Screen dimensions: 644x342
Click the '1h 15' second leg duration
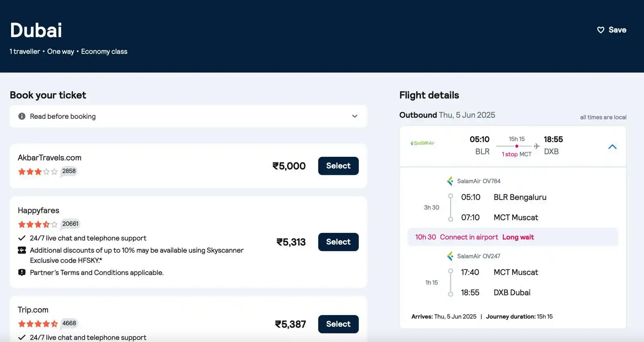tap(431, 282)
